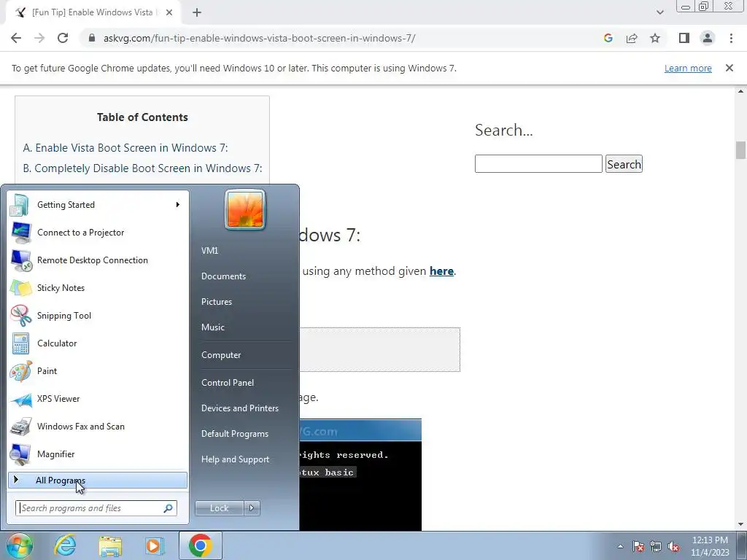Open Help and Support

tap(236, 459)
